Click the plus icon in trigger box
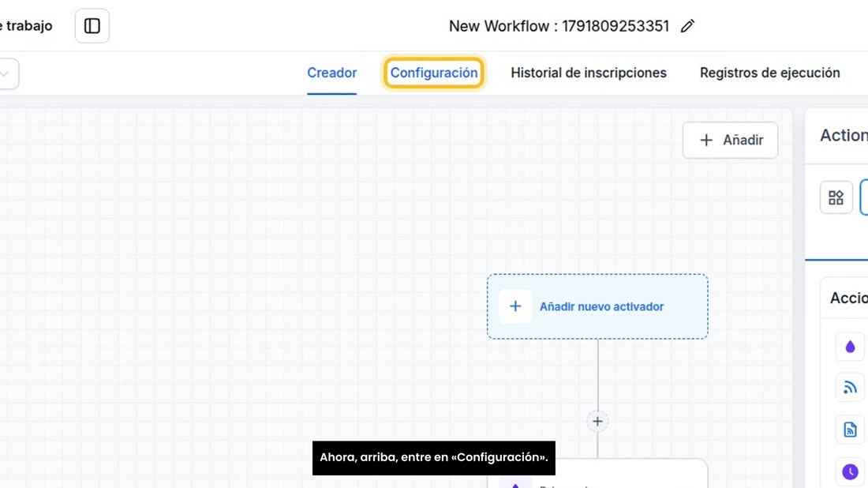The width and height of the screenshot is (868, 488). pos(514,306)
